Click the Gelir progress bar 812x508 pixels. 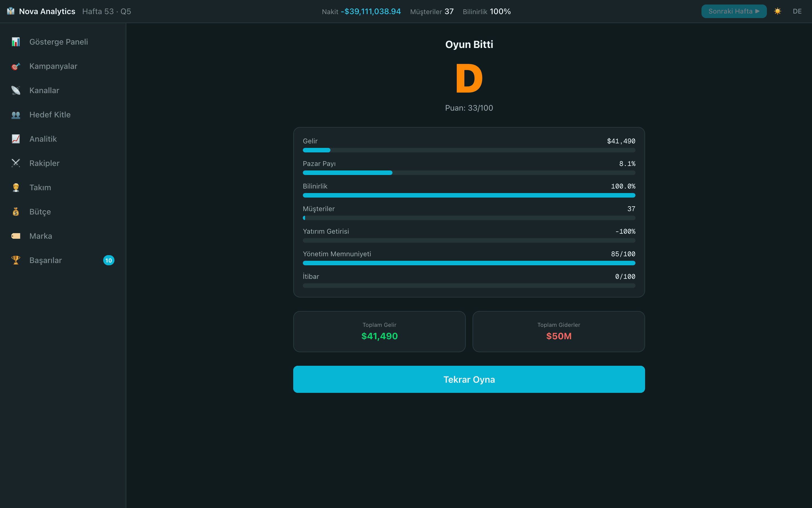coord(469,150)
